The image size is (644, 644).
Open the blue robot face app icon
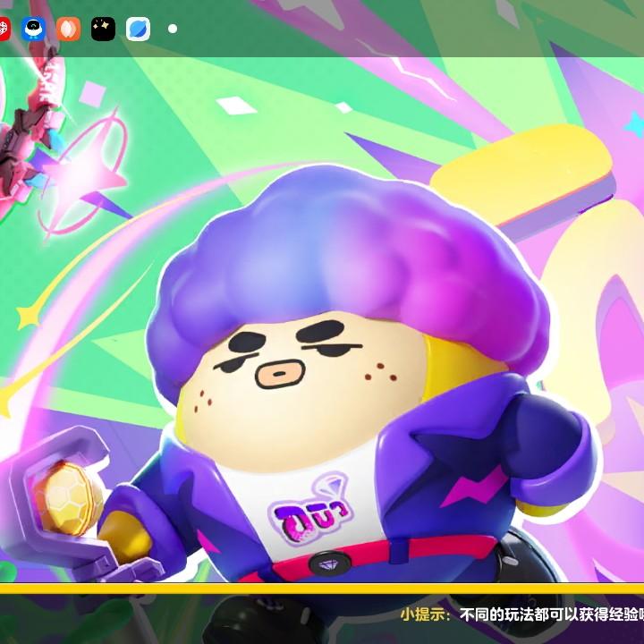coord(34,29)
